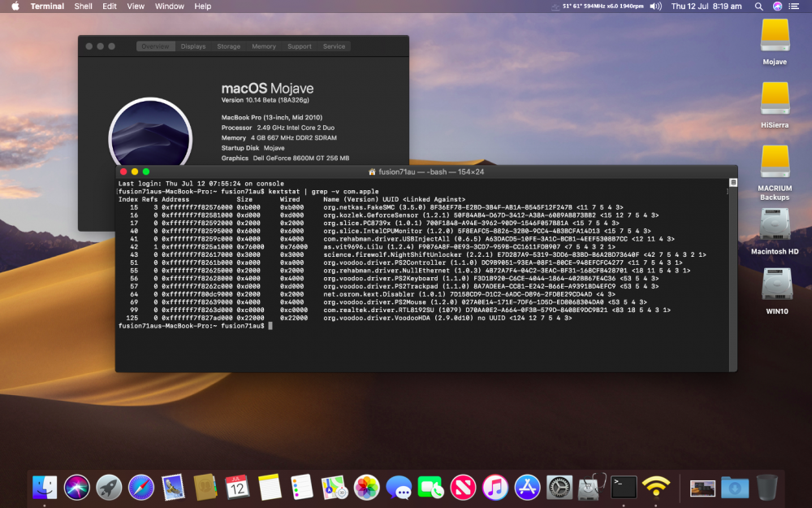Open FaceTime app in Dock

tap(431, 488)
